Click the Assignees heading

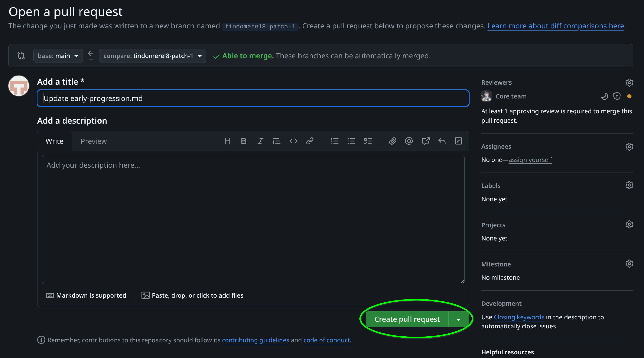tap(496, 147)
